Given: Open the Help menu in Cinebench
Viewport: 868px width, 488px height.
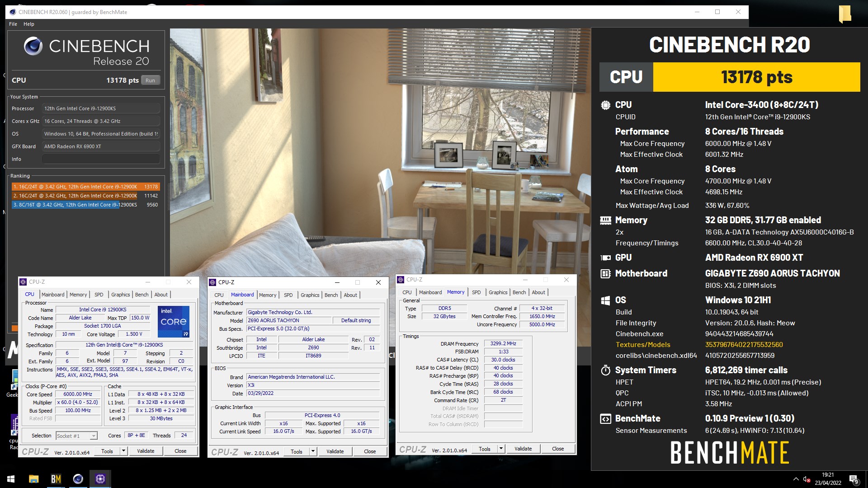Looking at the screenshot, I should [x=29, y=24].
